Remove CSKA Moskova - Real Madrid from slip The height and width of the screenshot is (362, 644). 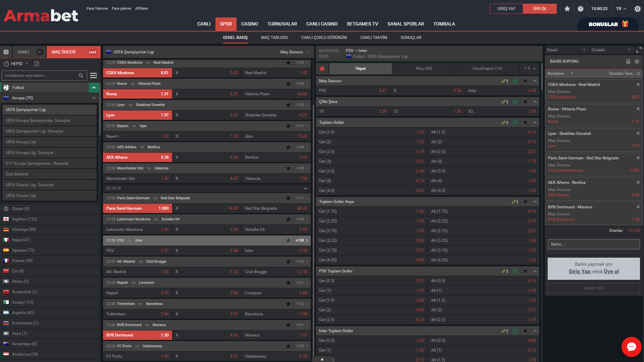(638, 85)
